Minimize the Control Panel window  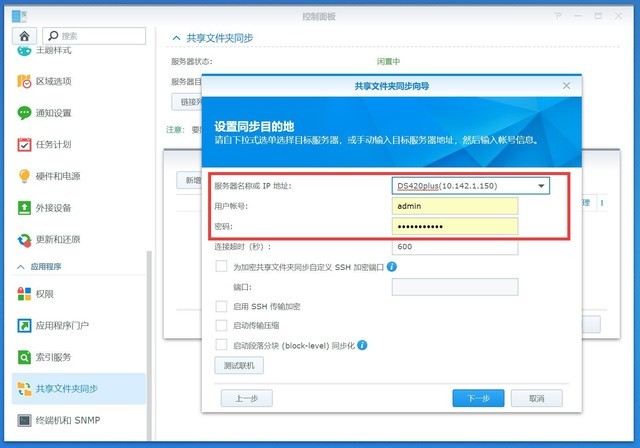578,16
